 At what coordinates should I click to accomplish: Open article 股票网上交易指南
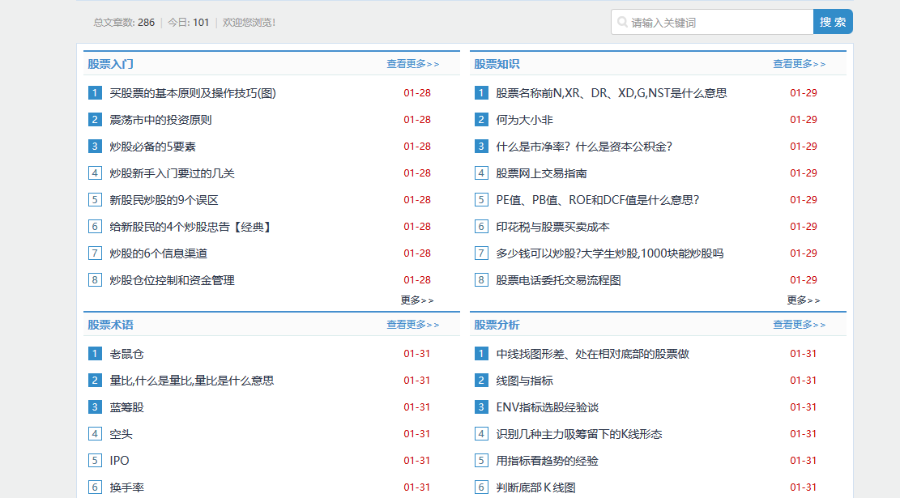541,173
